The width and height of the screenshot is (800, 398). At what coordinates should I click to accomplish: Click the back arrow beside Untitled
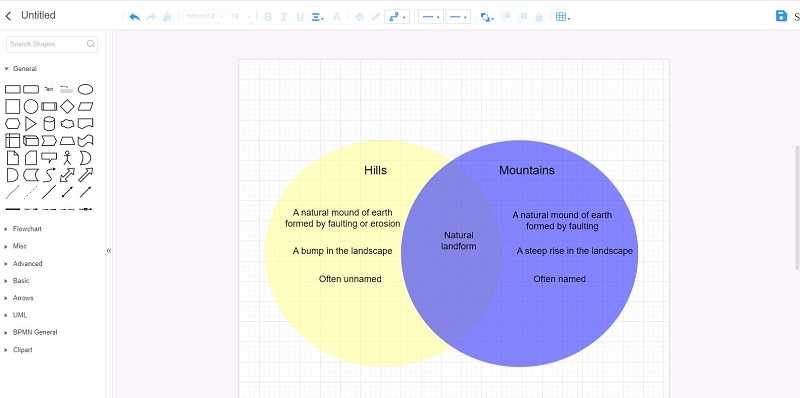point(8,16)
